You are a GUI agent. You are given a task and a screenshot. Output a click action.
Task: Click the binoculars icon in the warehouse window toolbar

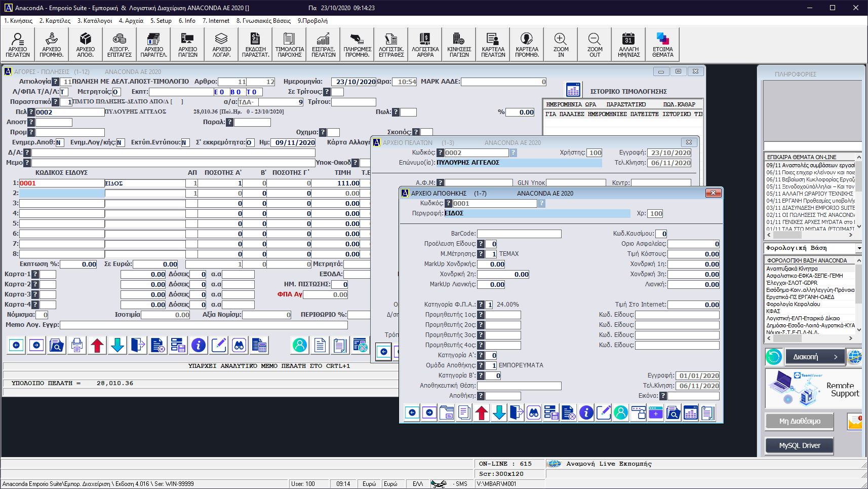(534, 413)
